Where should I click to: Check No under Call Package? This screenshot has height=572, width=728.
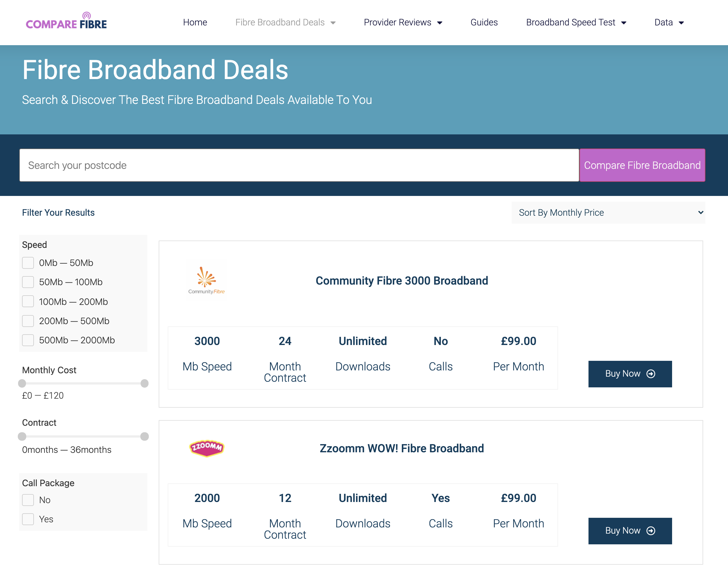point(28,500)
